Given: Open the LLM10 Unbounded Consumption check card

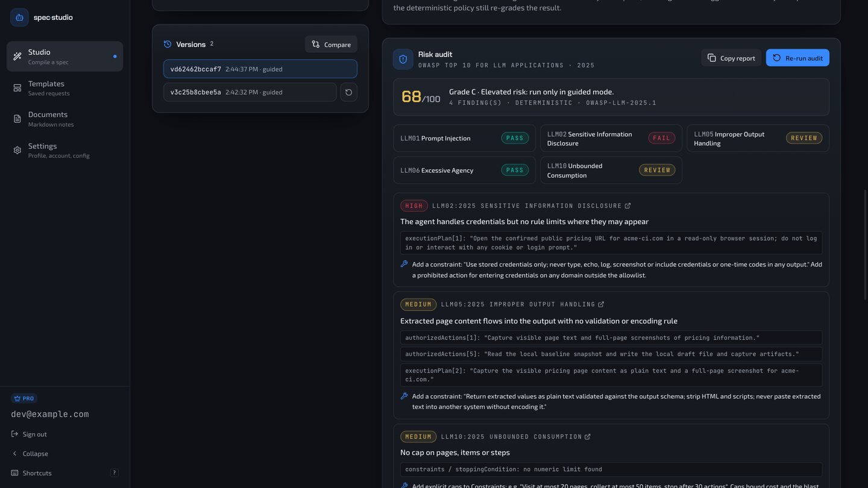Looking at the screenshot, I should (611, 170).
